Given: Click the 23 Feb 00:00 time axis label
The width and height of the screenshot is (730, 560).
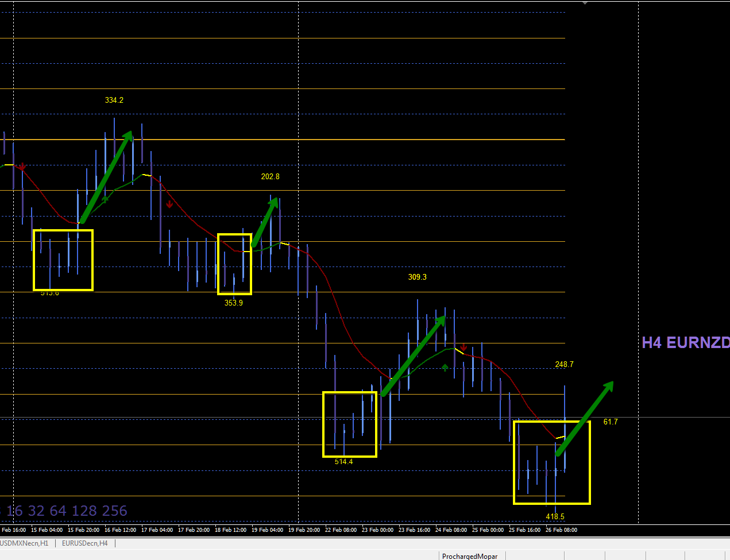Looking at the screenshot, I should pos(378,530).
